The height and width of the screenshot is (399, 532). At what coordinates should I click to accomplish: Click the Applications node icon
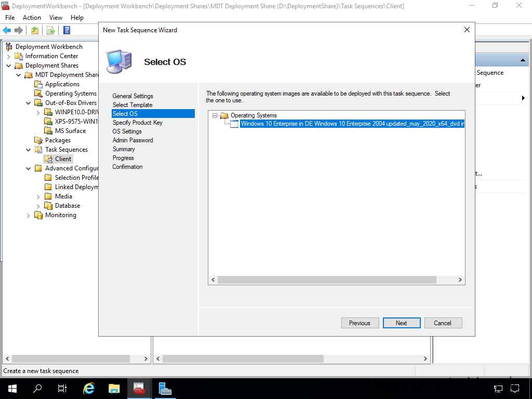pyautogui.click(x=38, y=84)
